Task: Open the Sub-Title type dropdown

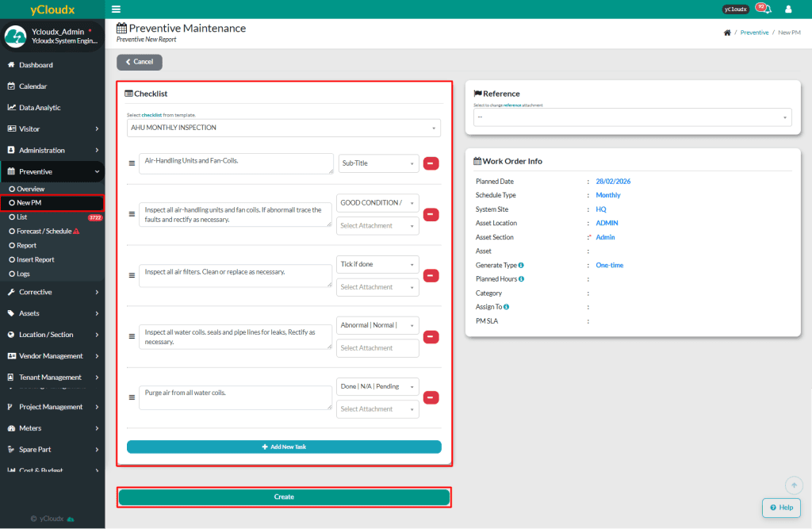Action: pos(378,163)
